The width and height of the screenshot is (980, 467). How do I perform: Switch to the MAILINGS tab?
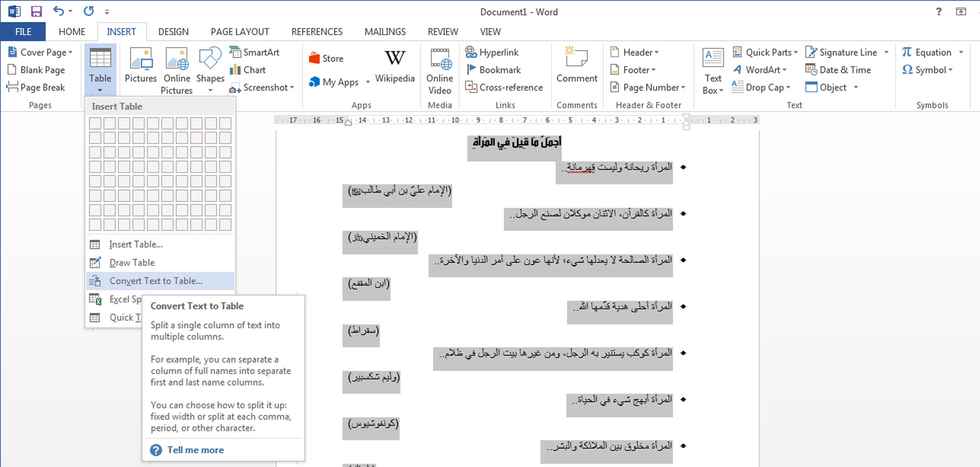pyautogui.click(x=385, y=31)
